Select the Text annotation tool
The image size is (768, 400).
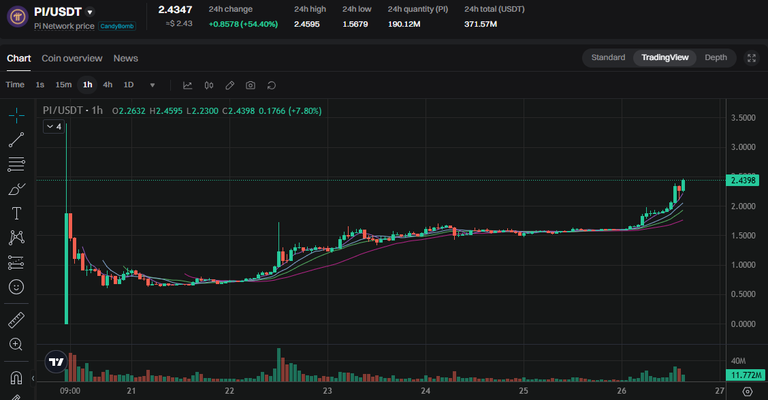coord(16,213)
